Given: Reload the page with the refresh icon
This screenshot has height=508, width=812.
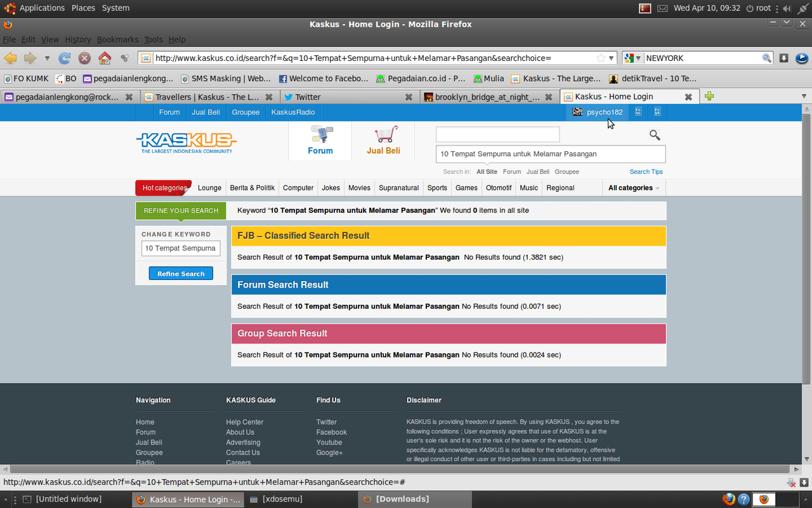Looking at the screenshot, I should pos(64,58).
